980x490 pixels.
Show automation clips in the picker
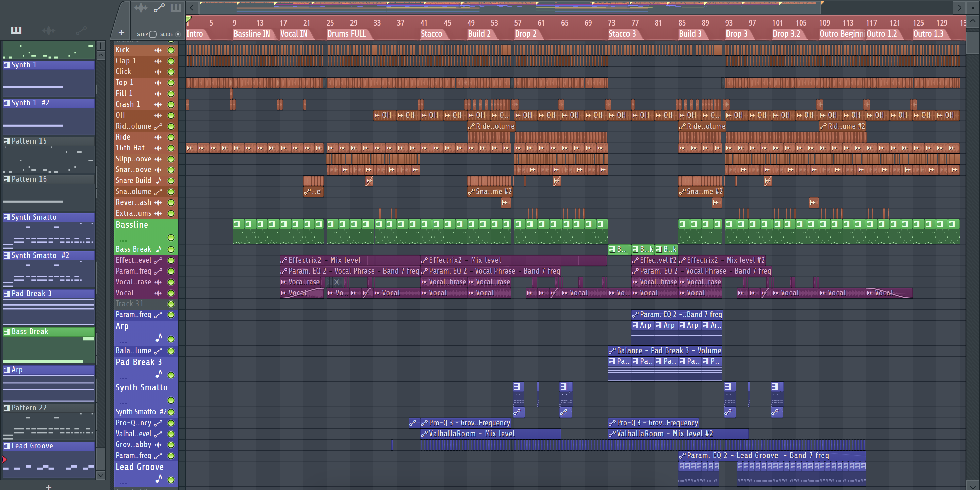point(81,30)
